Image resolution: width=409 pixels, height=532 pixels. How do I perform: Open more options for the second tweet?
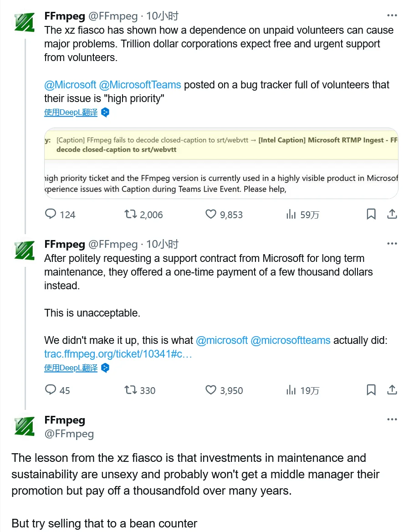coord(392,243)
